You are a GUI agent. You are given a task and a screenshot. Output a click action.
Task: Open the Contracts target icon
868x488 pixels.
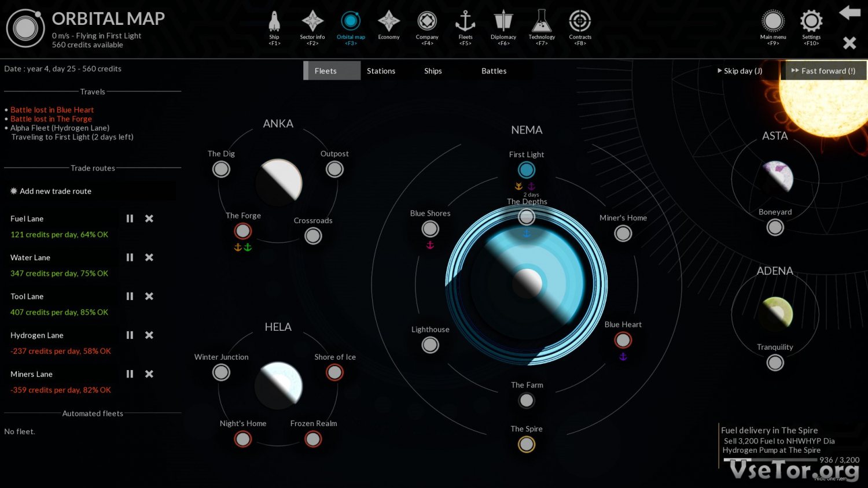pyautogui.click(x=580, y=23)
